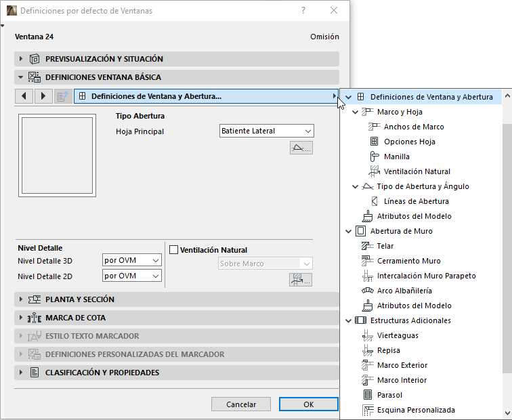The height and width of the screenshot is (420, 512).
Task: Click Omisión favorite label
Action: point(324,37)
